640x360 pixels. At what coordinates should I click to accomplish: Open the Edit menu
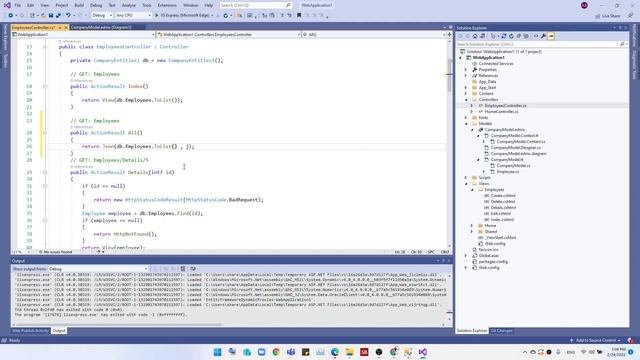(x=31, y=5)
